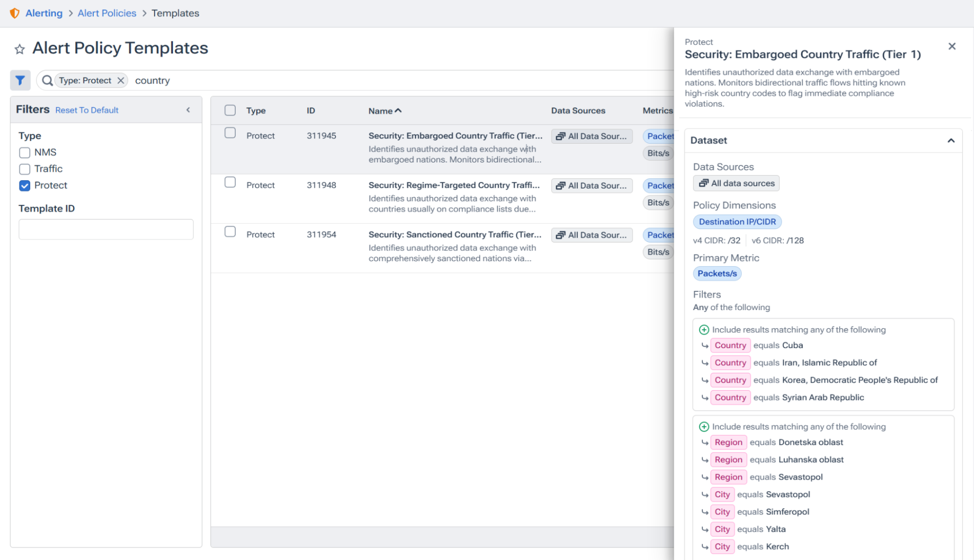Click the Destination IP/CIDR dimension tag
The height and width of the screenshot is (560, 974).
click(x=737, y=222)
